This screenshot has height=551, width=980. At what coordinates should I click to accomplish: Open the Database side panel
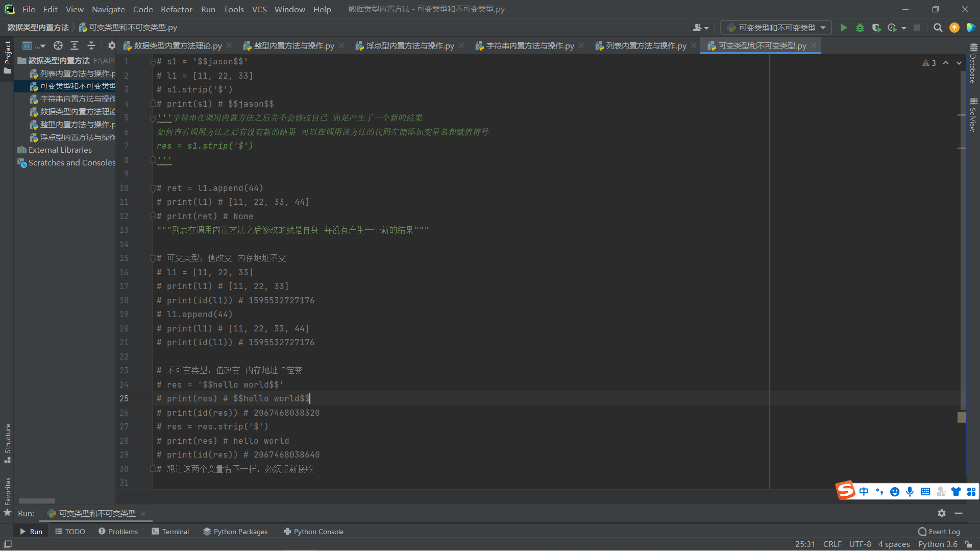tap(973, 63)
